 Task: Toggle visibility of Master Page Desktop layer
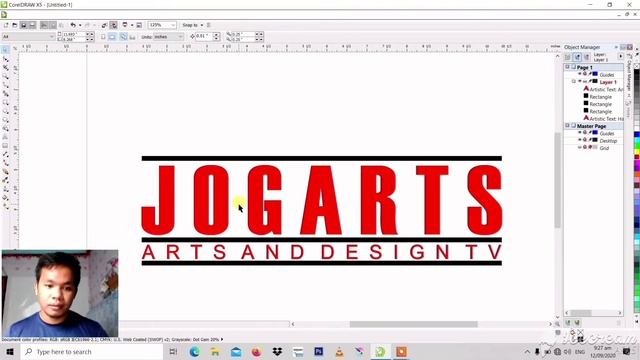coord(580,140)
